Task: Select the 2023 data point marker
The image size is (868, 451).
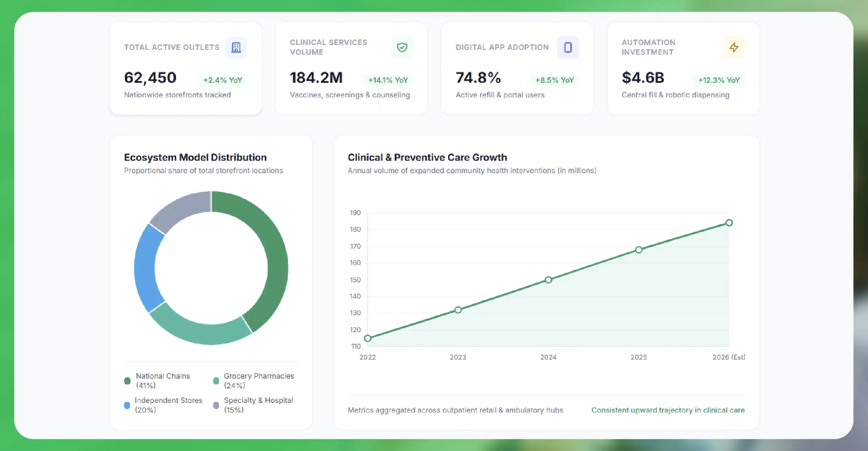Action: pos(458,310)
